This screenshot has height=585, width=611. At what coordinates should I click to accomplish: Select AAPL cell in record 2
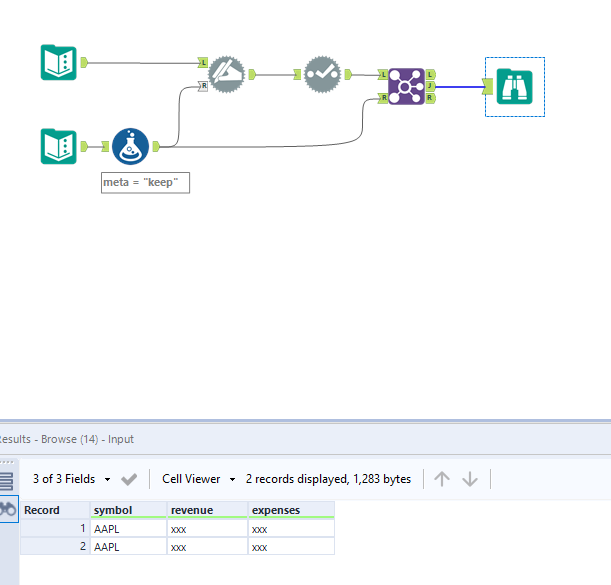coord(129,546)
